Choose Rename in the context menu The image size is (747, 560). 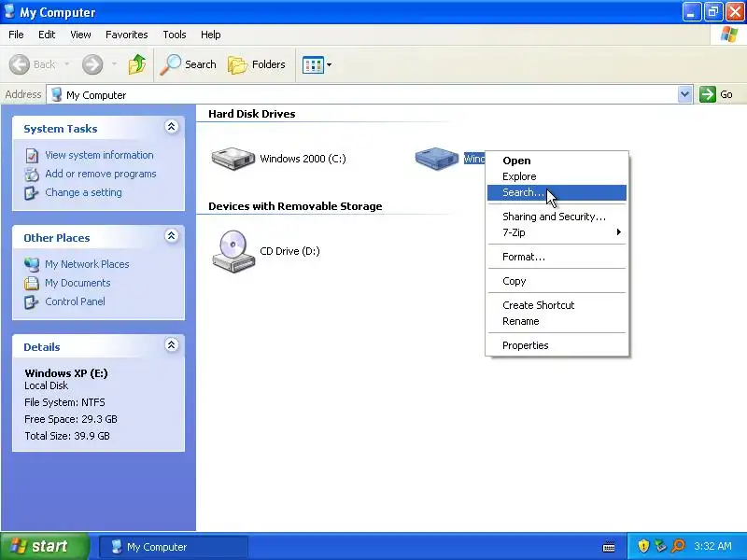click(557, 321)
